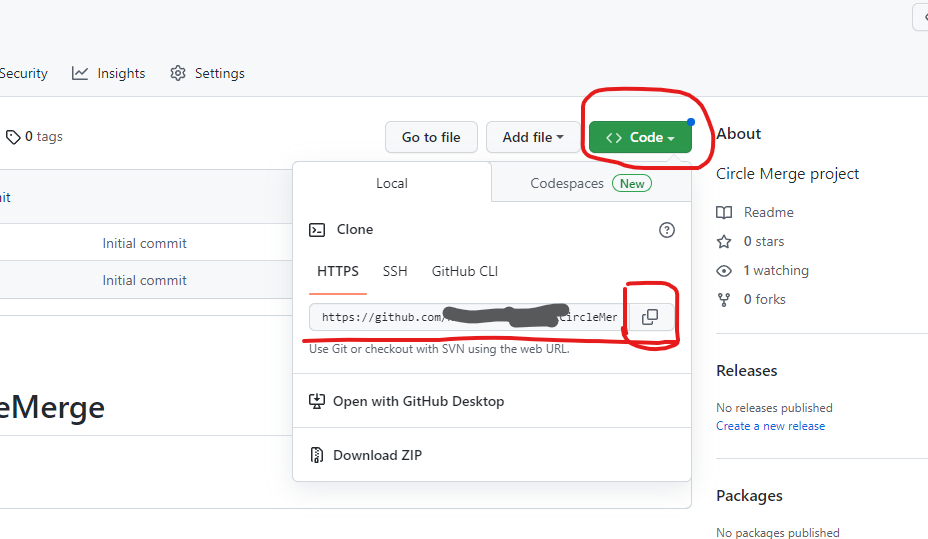Open the 0 forks link

coord(751,299)
